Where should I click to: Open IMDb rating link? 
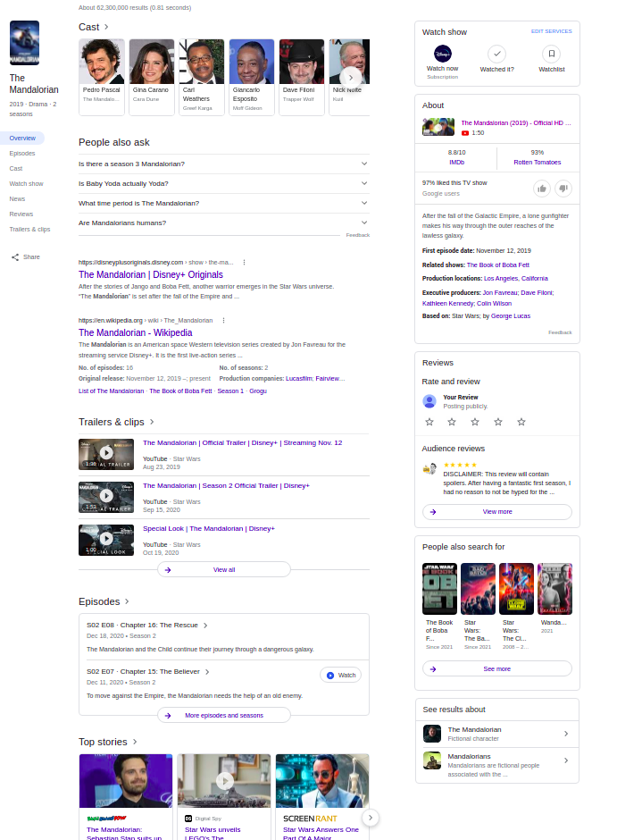coord(456,163)
